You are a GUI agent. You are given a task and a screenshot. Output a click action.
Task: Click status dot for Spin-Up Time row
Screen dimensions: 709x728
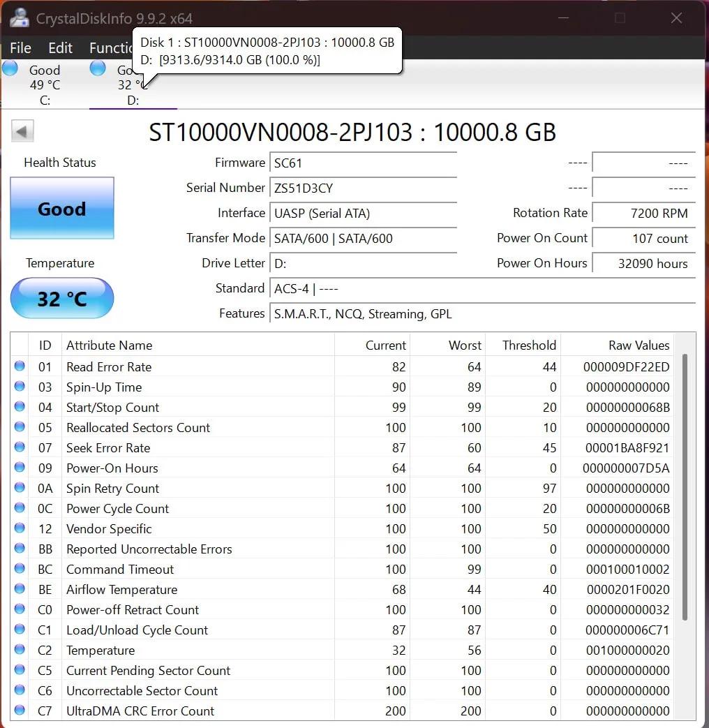[x=20, y=386]
